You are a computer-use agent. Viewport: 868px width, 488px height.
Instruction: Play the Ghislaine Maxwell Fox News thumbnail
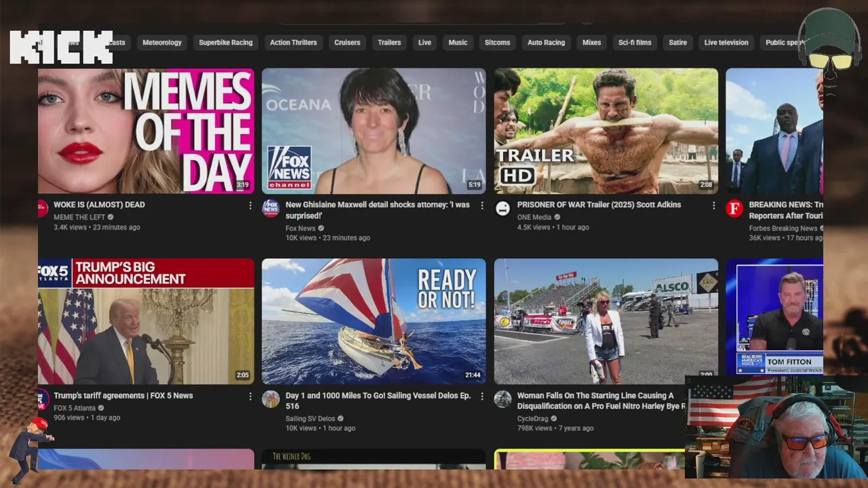pos(374,131)
